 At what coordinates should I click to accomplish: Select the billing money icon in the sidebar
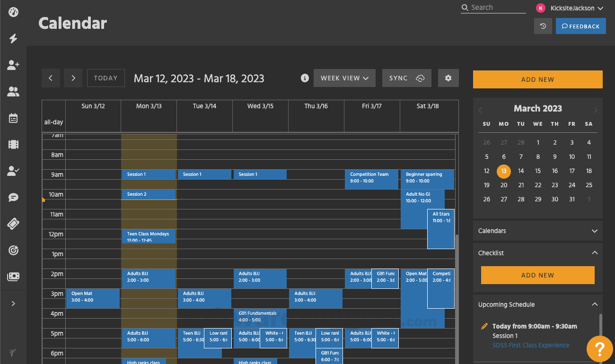coord(12,277)
